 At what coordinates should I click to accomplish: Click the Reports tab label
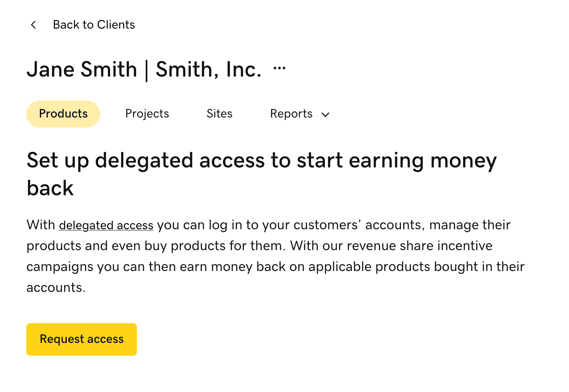pos(291,114)
